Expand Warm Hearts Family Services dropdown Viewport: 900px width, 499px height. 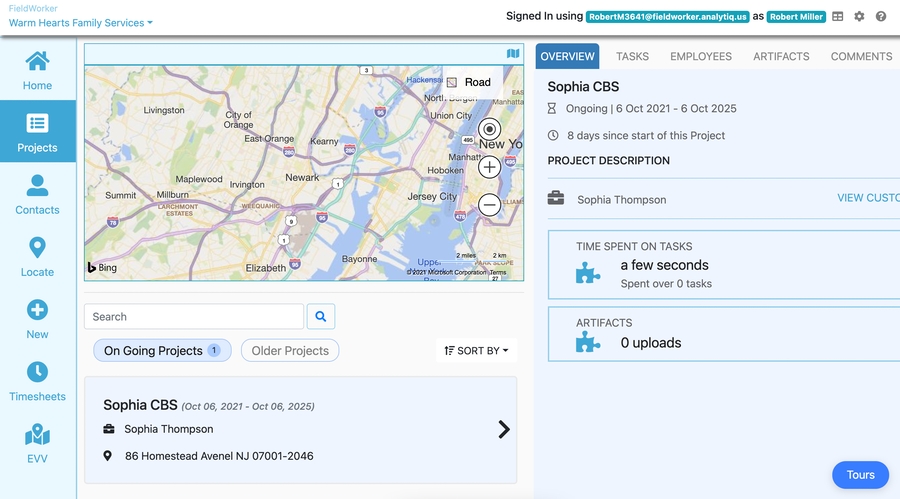(81, 22)
